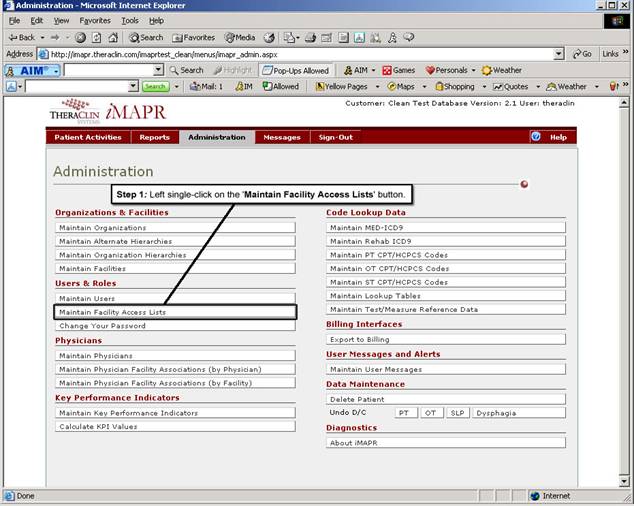Open Maintain Organizations
Screen dimensions: 634x506
(x=175, y=228)
